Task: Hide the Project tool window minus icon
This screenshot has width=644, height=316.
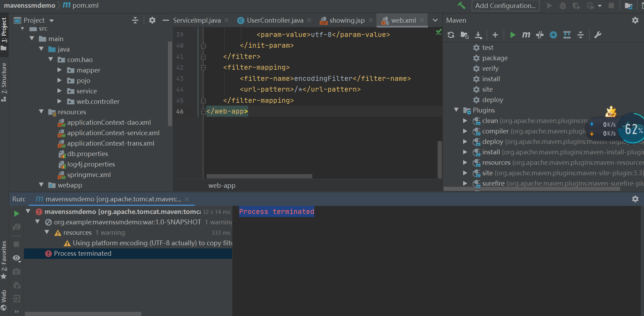Action: pos(166,20)
